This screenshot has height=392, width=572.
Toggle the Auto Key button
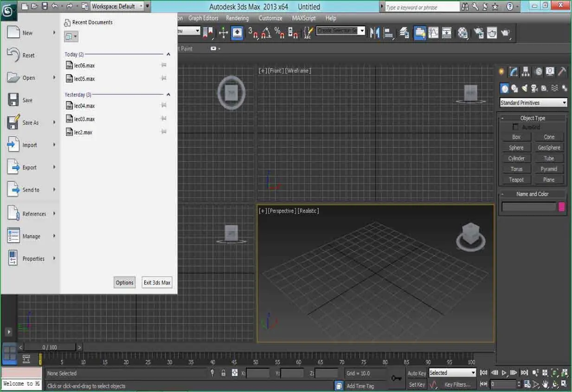click(417, 373)
